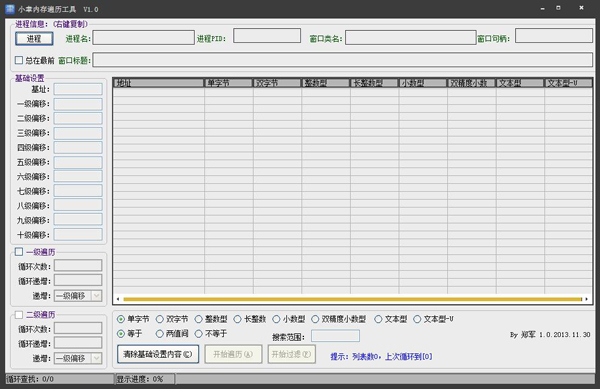Select the 小数型 radio button

click(276, 319)
